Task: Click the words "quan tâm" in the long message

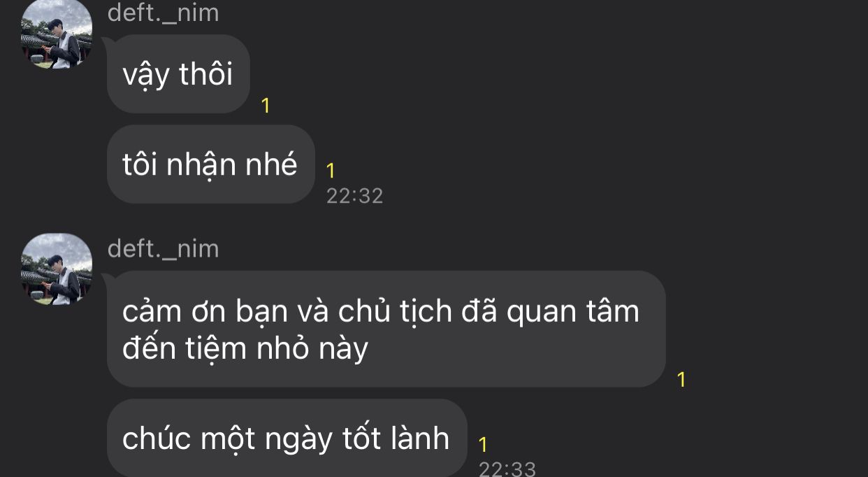Action: pyautogui.click(x=573, y=312)
